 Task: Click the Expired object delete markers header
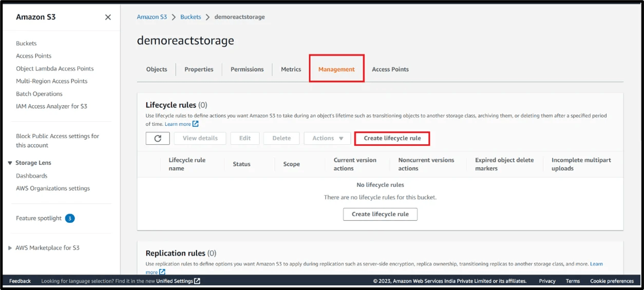tap(504, 164)
